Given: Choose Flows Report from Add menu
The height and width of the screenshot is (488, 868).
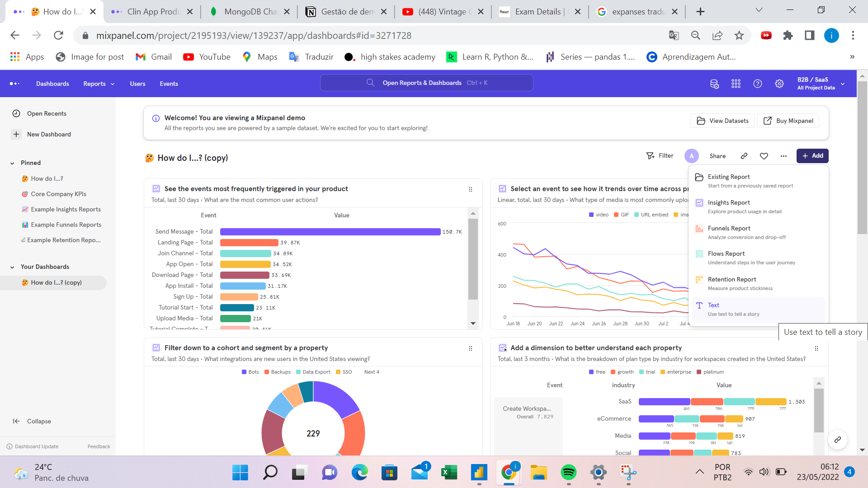Looking at the screenshot, I should 759,258.
